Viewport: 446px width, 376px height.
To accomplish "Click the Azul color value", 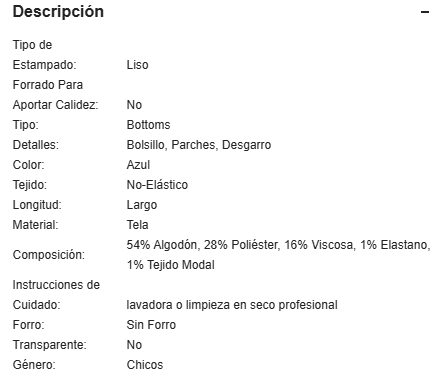I will (x=138, y=165).
